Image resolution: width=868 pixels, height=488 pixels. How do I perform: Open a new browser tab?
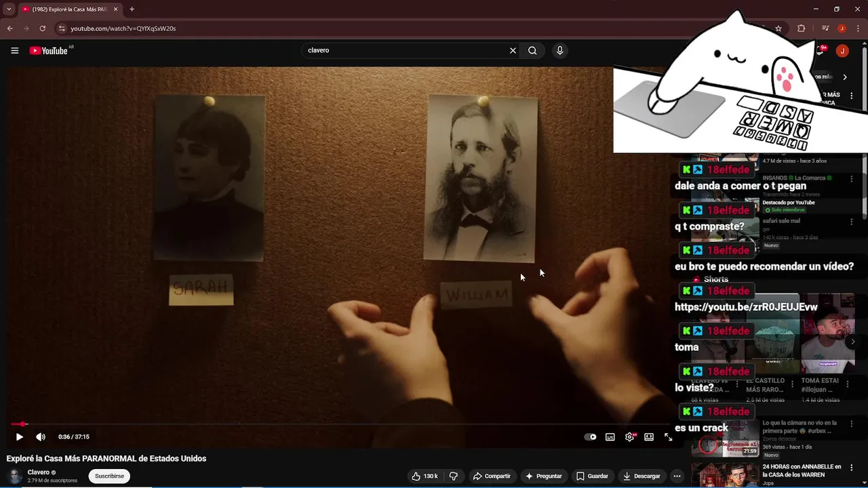click(x=132, y=9)
